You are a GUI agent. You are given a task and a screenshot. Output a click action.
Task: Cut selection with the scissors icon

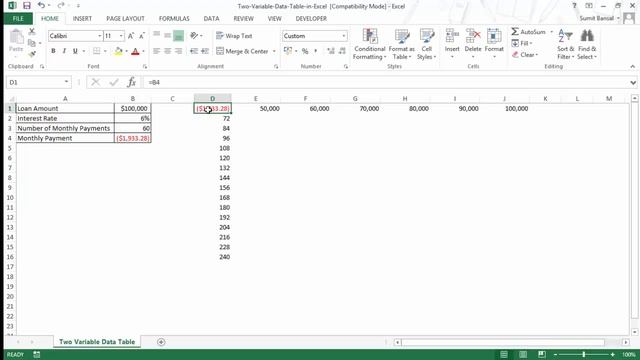pyautogui.click(x=32, y=31)
